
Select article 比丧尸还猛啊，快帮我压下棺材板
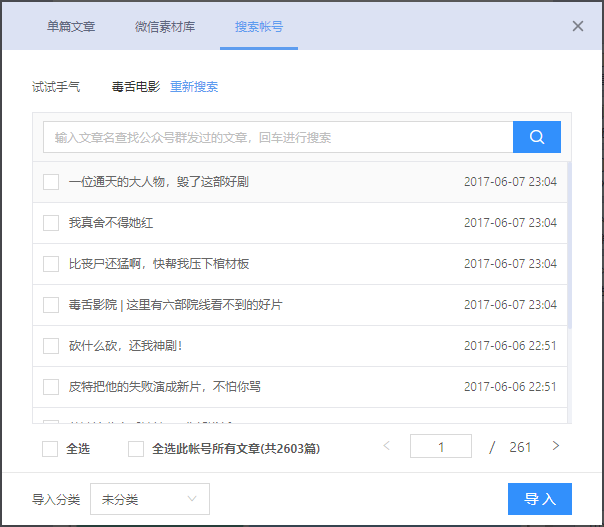point(51,264)
